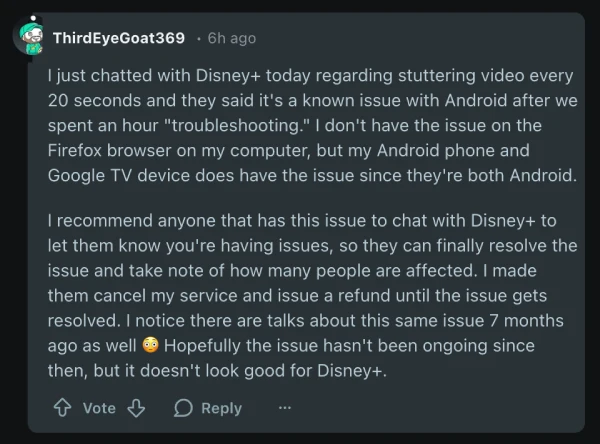This screenshot has width=600, height=444.
Task: Open ThirdEyeGoat369's avatar image
Action: [x=32, y=38]
